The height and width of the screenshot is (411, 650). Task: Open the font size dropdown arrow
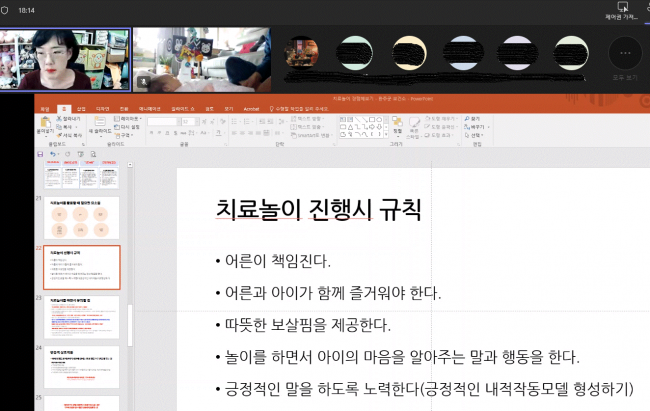tap(197, 122)
